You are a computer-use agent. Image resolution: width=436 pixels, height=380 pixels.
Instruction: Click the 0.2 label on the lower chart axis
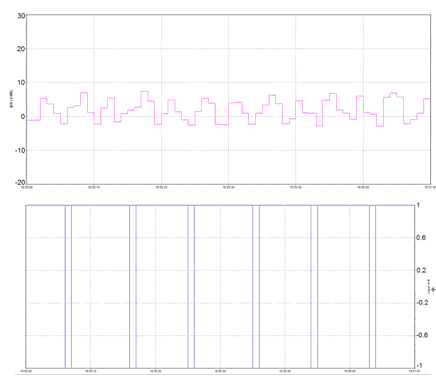pos(421,270)
